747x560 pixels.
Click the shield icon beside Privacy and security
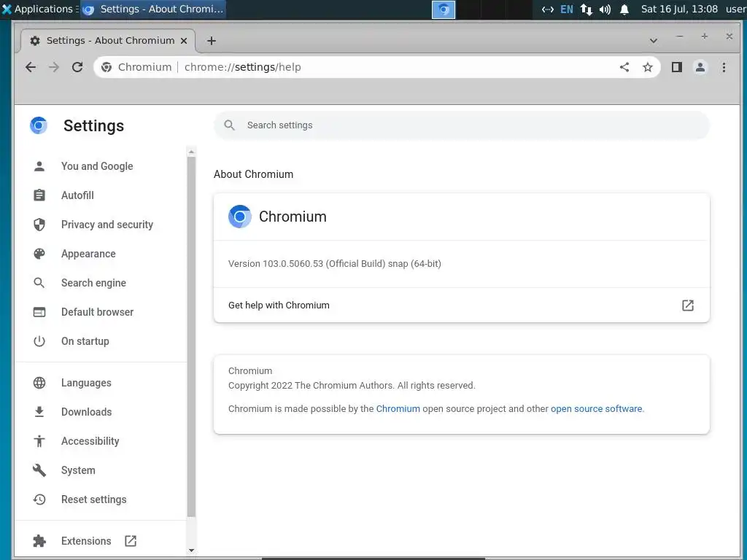pyautogui.click(x=39, y=225)
